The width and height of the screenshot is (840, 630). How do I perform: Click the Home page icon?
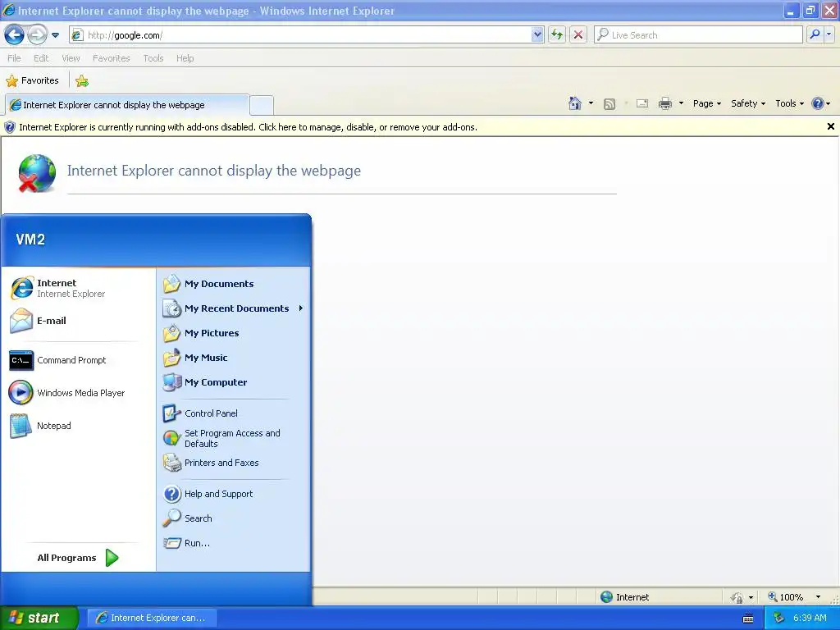[575, 103]
